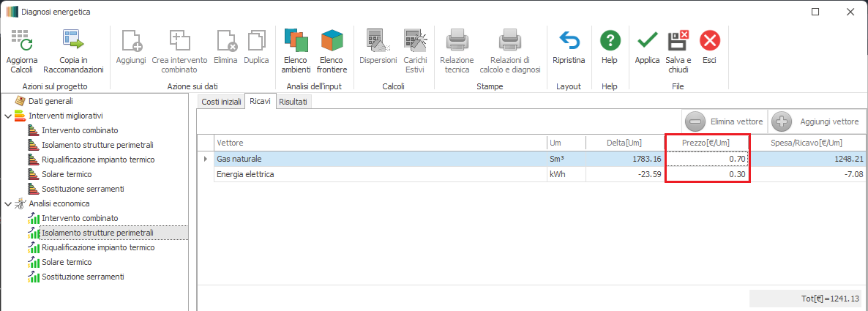The width and height of the screenshot is (868, 311).
Task: Click Salva e chiudi icon
Action: [678, 41]
